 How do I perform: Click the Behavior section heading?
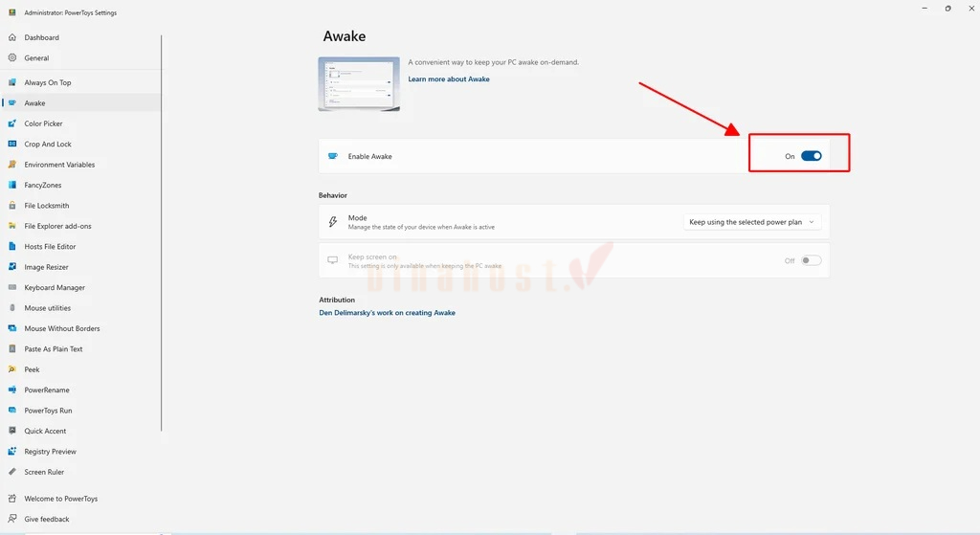point(332,195)
